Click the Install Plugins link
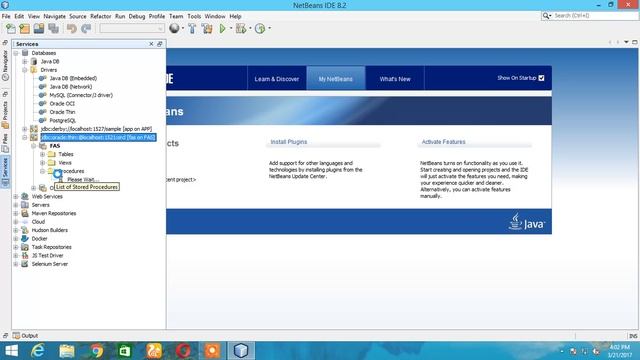The image size is (640, 360). pos(289,142)
